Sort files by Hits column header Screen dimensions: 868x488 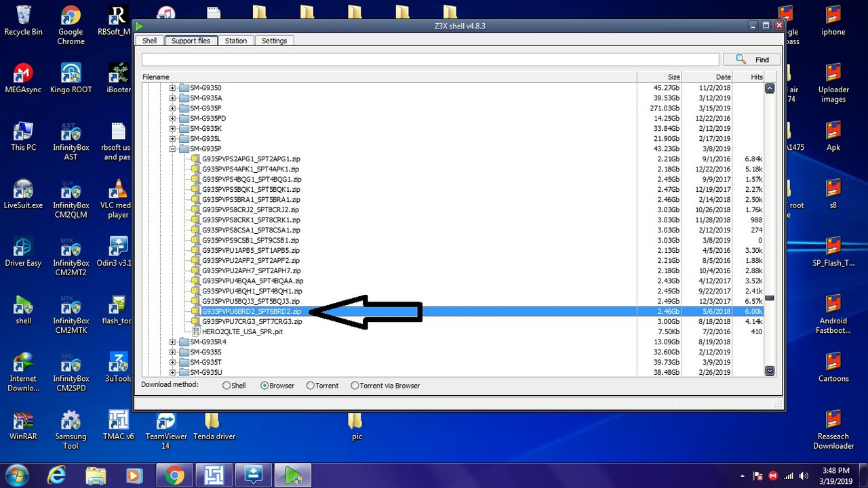tap(749, 77)
